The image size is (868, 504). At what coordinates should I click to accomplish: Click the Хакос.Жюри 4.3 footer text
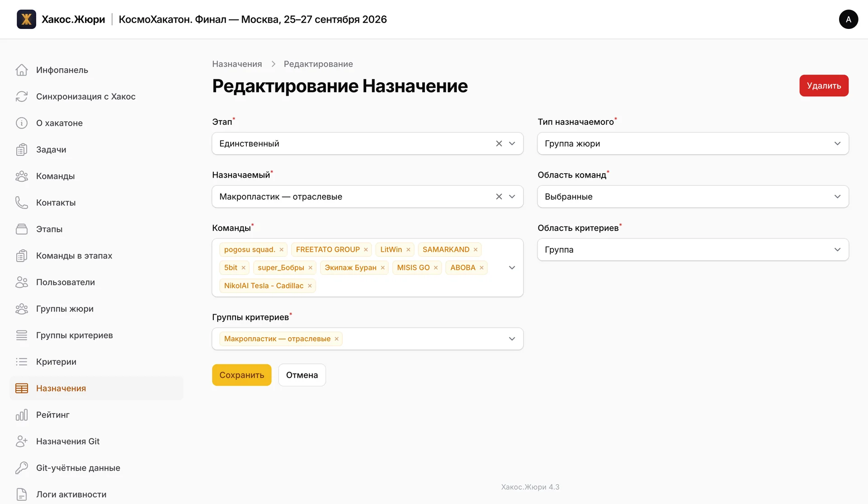pos(530,487)
